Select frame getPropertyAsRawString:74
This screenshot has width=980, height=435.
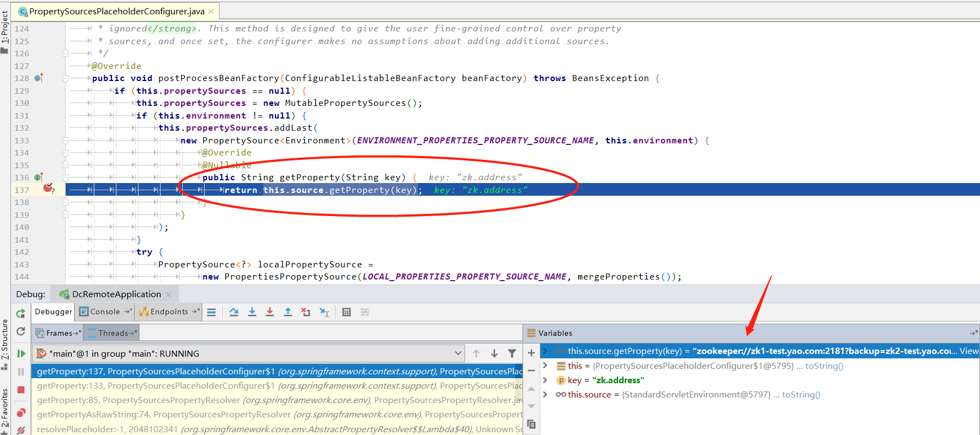point(277,415)
